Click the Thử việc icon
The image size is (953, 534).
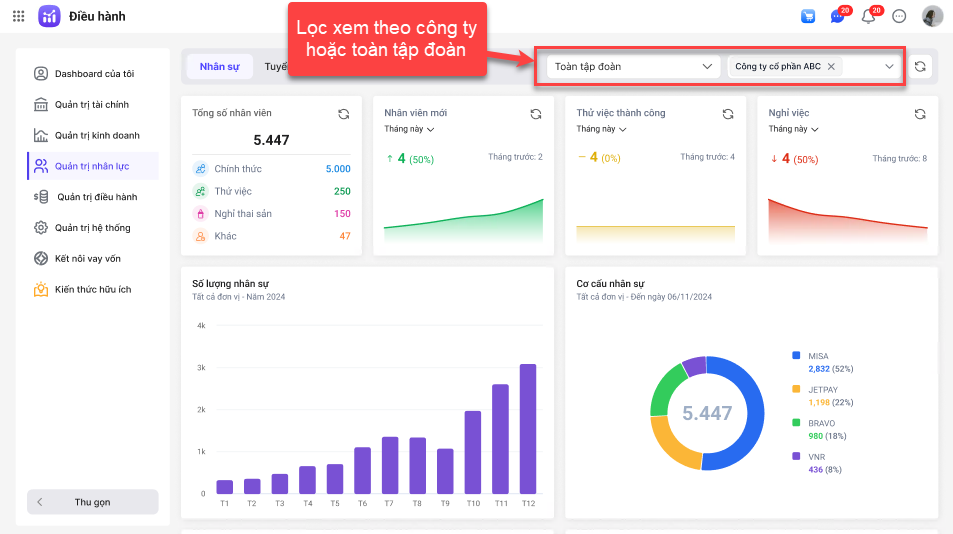coord(200,191)
